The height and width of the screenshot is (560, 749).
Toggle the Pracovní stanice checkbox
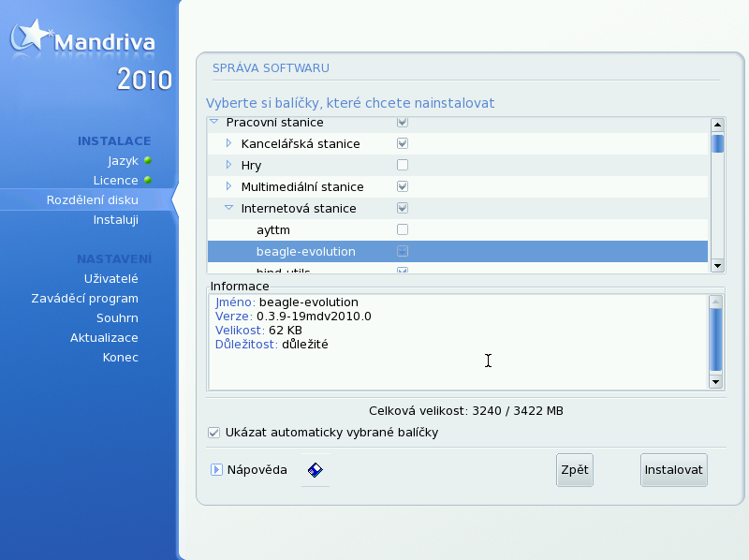[403, 123]
